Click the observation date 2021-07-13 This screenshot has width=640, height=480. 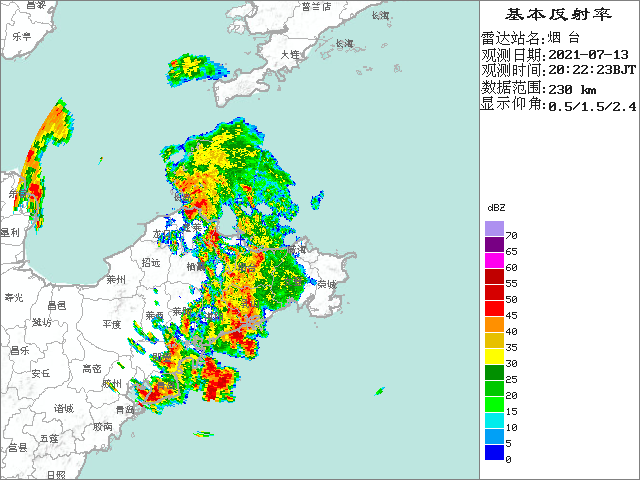point(588,54)
